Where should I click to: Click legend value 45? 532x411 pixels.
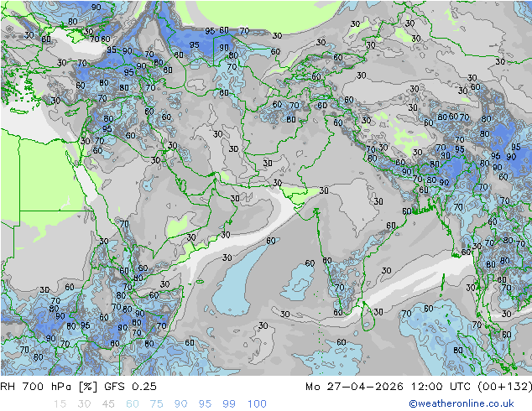pos(108,404)
